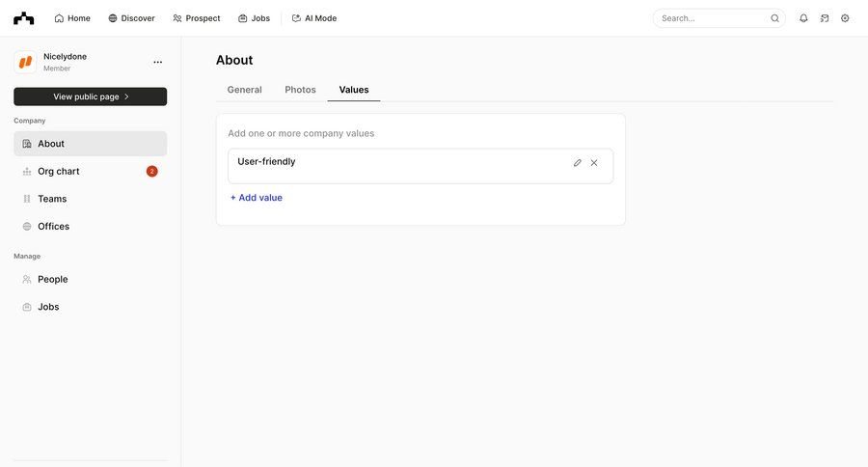Open Offices in sidebar
Screen dimensions: 868x467
click(x=53, y=227)
